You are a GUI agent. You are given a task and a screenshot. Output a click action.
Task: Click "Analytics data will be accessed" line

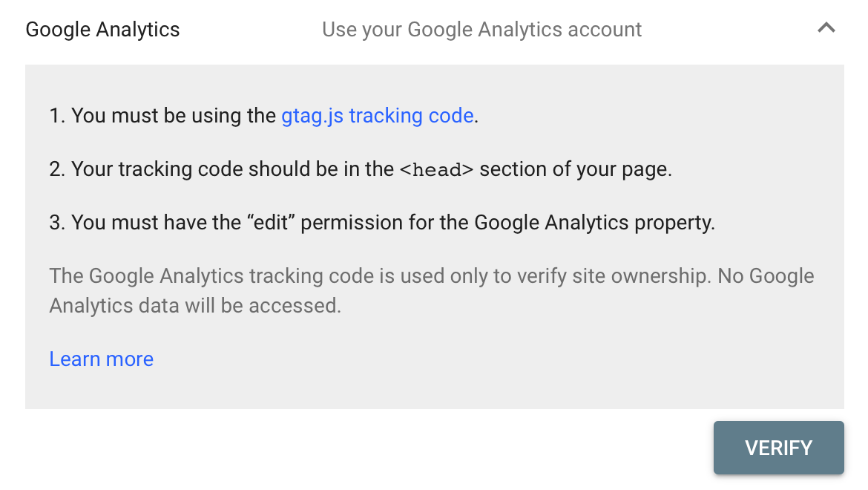[194, 306]
